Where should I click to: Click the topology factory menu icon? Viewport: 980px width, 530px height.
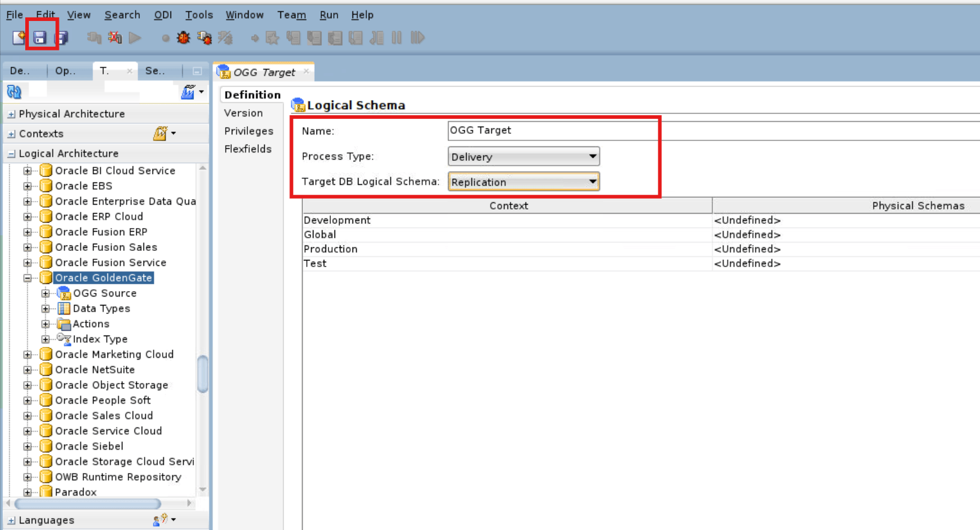click(x=189, y=92)
